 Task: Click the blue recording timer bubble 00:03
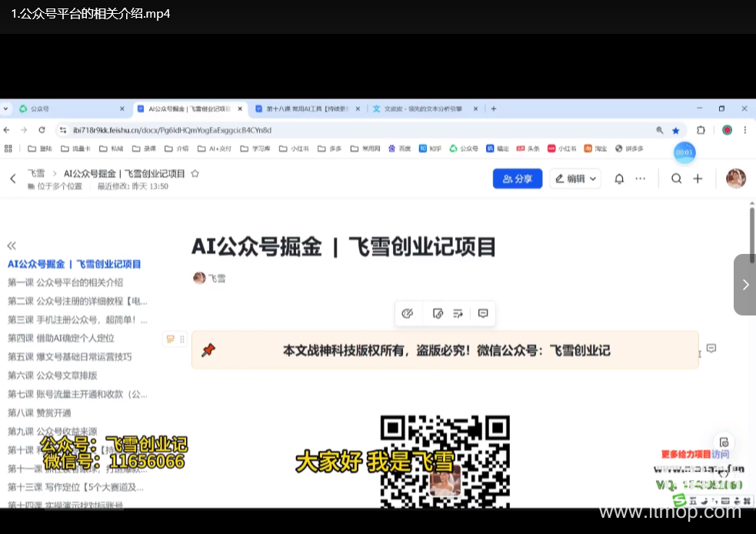click(684, 152)
